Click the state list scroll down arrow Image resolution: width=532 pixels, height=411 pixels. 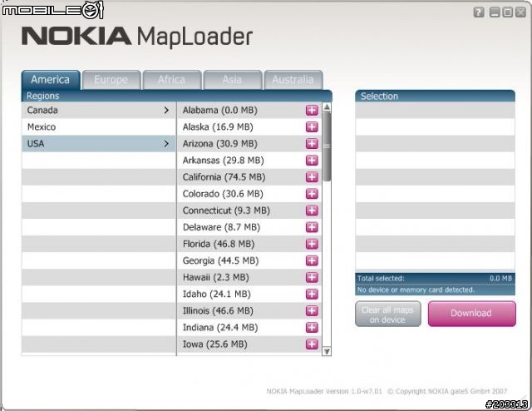point(327,351)
